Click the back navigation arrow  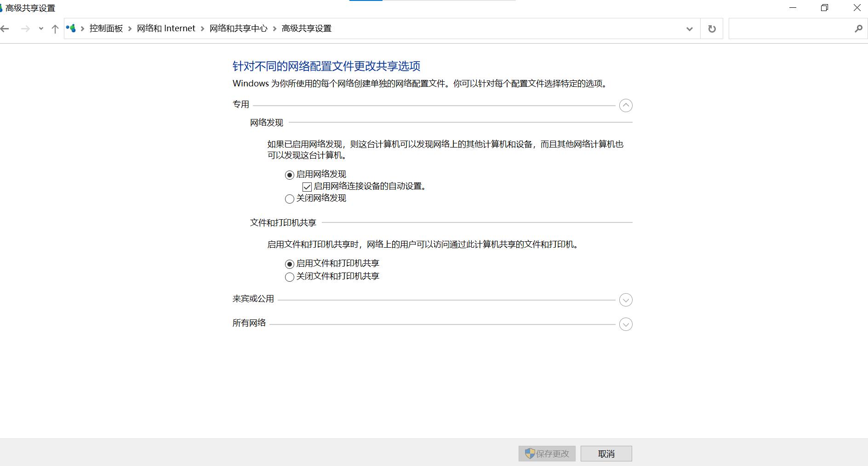click(x=5, y=28)
